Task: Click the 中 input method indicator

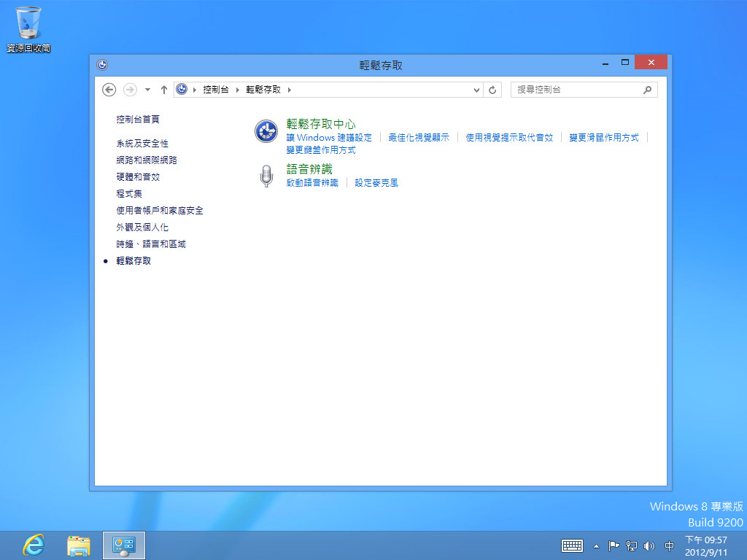Action: tap(669, 545)
